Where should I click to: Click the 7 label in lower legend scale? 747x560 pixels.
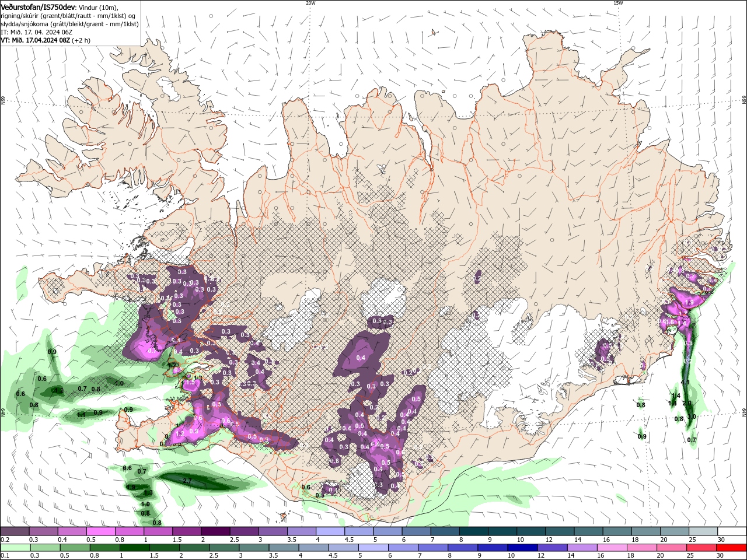click(420, 555)
